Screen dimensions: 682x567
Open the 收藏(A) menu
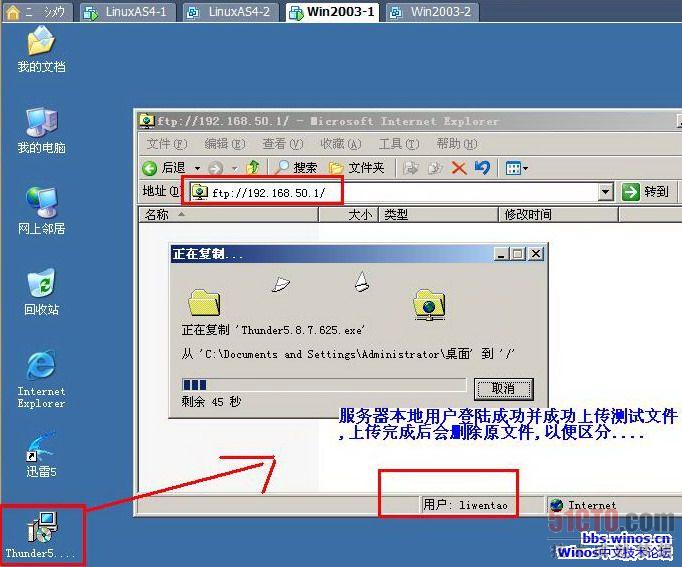click(341, 143)
